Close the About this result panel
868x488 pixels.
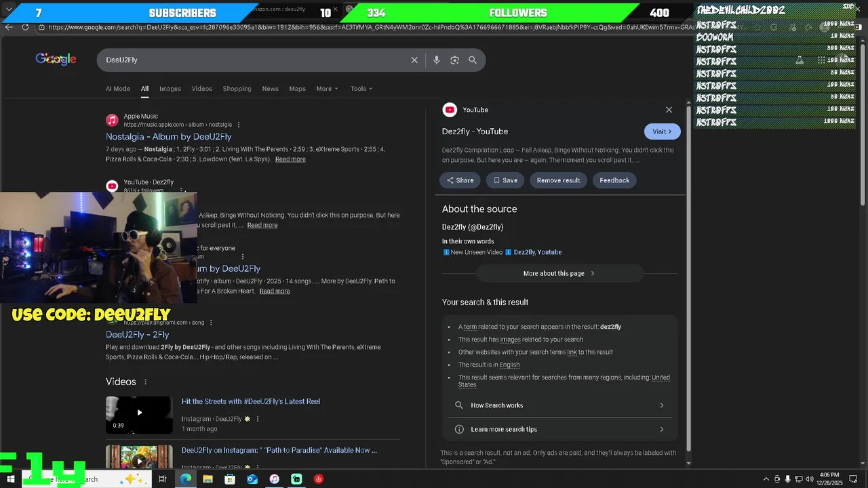click(669, 110)
